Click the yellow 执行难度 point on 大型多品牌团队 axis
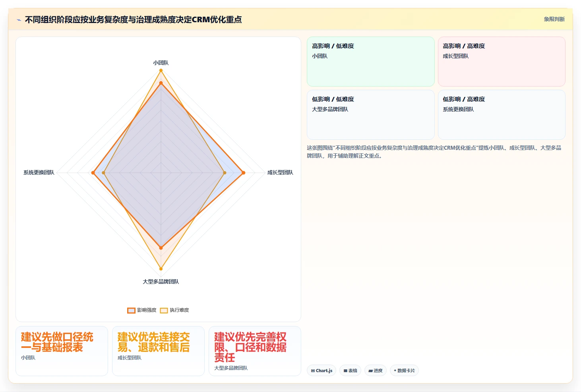Viewport: 581px width, 392px height. click(161, 269)
